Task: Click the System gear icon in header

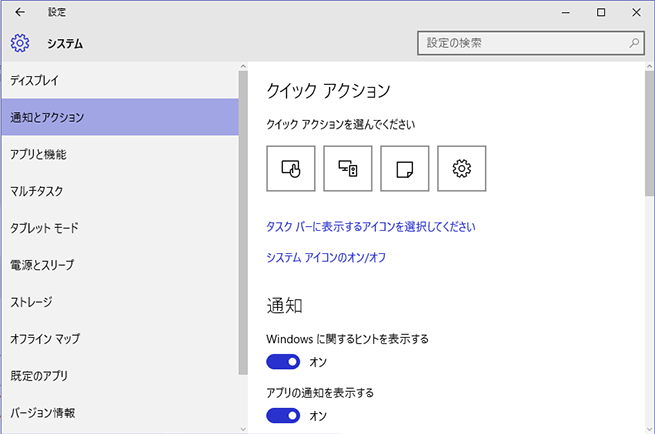Action: pos(20,43)
